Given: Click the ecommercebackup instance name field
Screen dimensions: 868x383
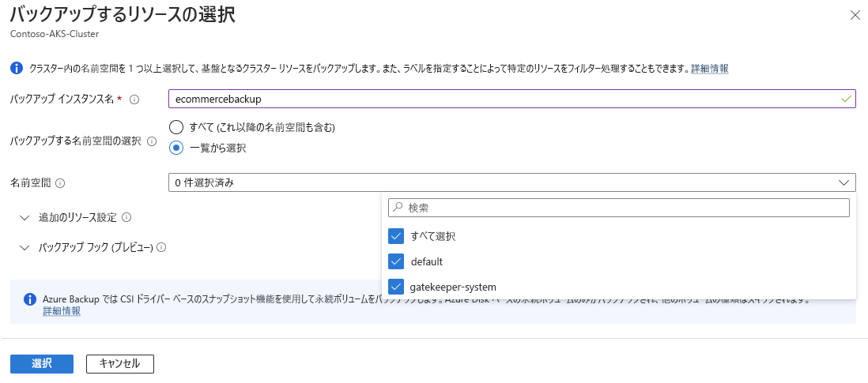Looking at the screenshot, I should coord(512,100).
